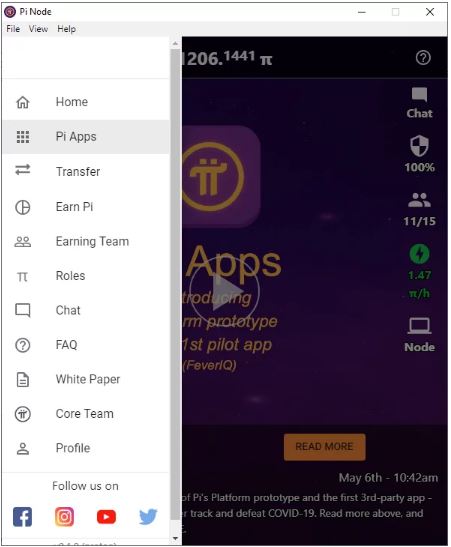Play the Pi Apps intro video
Screen dimensions: 451x547
(224, 291)
